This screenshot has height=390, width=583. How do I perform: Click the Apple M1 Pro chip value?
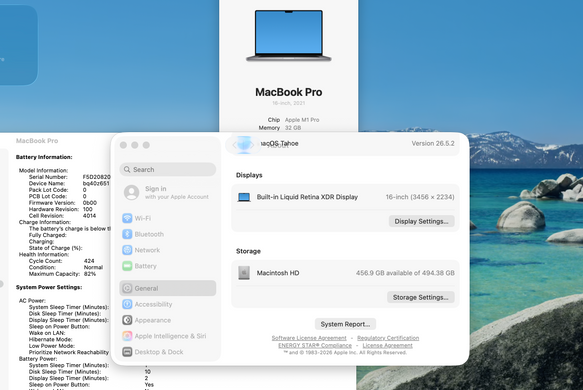tap(302, 120)
